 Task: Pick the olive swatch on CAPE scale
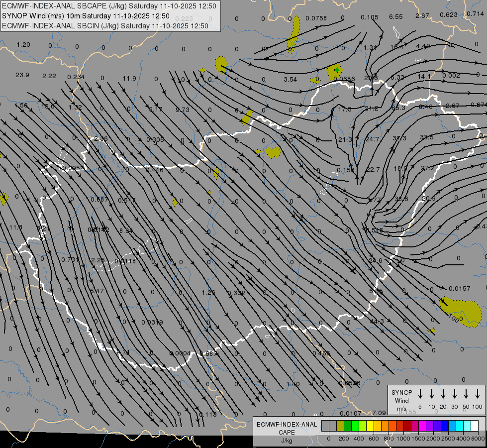pos(340,426)
